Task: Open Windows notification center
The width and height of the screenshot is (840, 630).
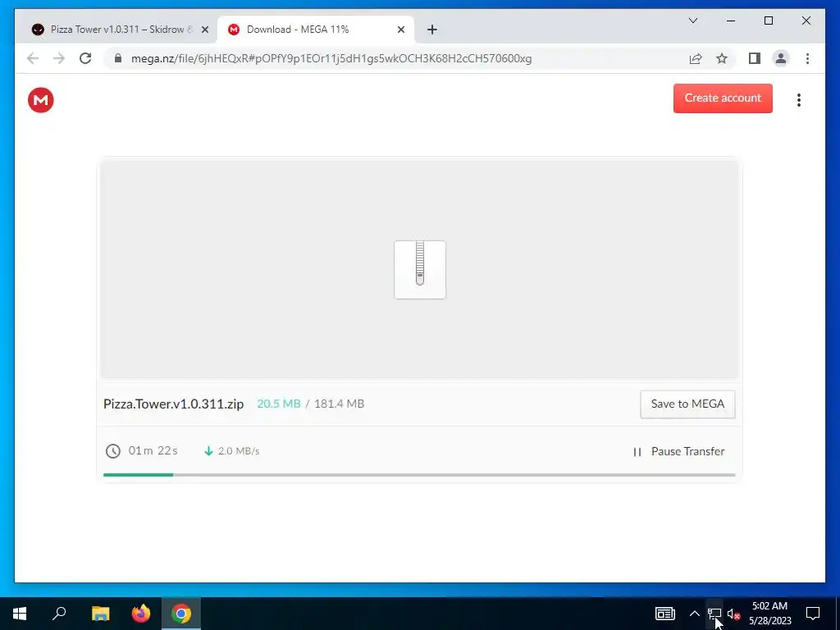Action: [813, 614]
